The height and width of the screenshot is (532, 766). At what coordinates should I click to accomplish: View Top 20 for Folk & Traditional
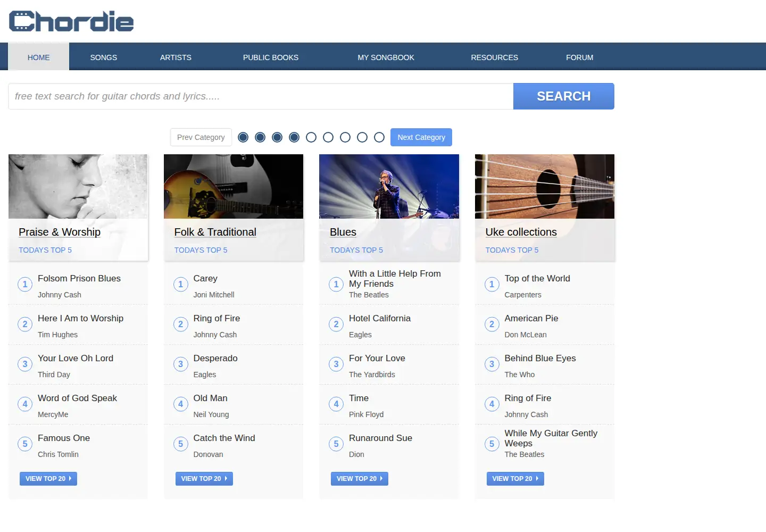click(204, 479)
